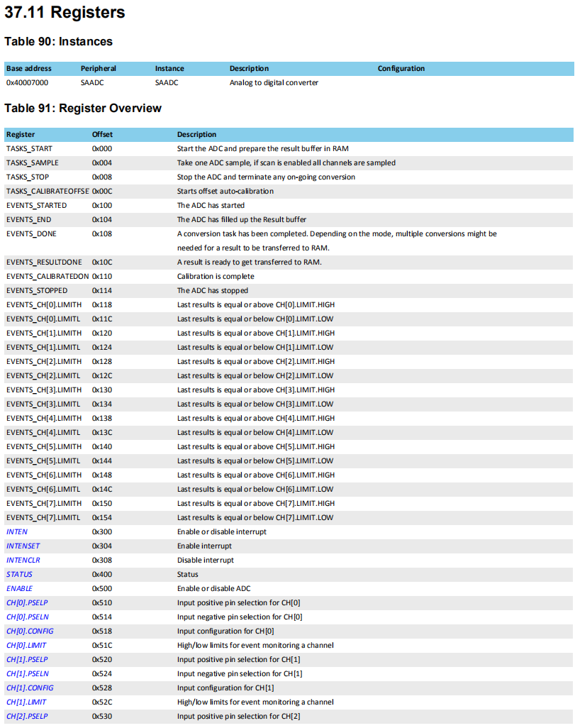Image resolution: width=575 pixels, height=728 pixels.
Task: Click 'Last results is equal or above CH[4].LIMIT.HIGH'
Action: (x=256, y=419)
